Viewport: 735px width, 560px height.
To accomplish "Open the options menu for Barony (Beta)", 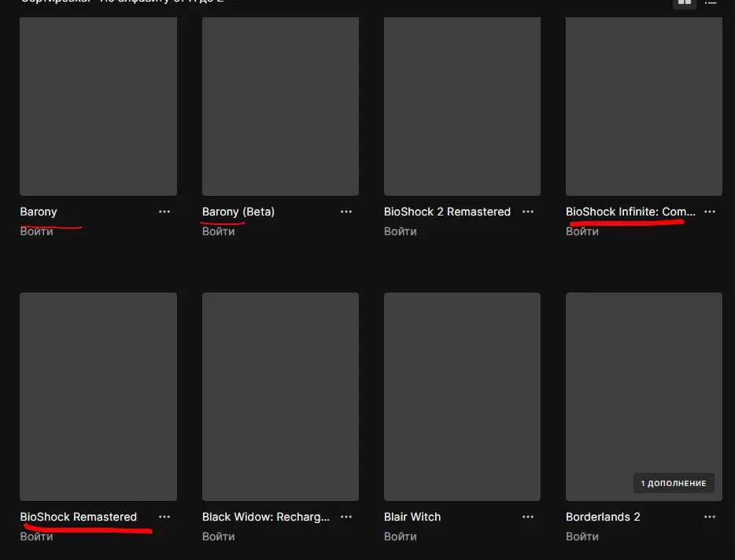I will [x=346, y=212].
